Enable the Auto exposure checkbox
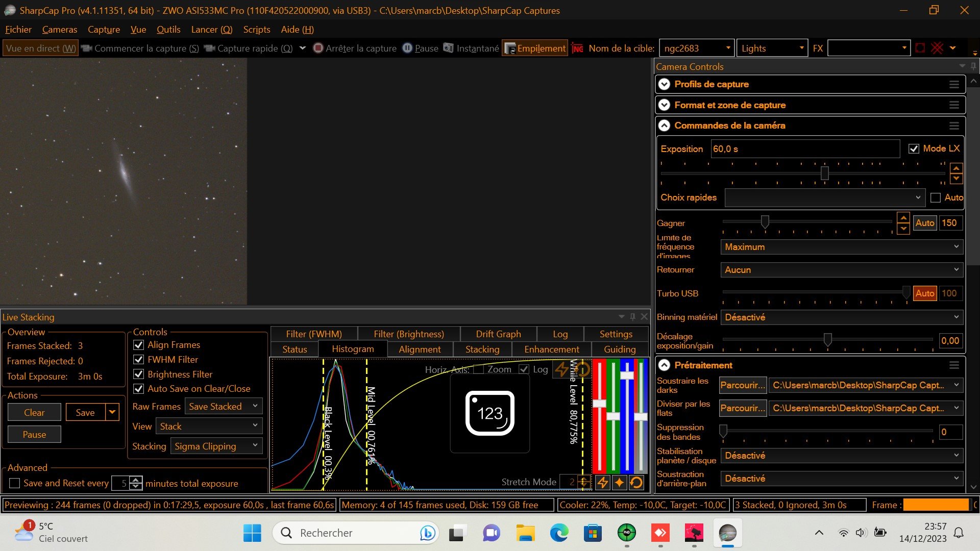Image resolution: width=980 pixels, height=551 pixels. (x=936, y=197)
